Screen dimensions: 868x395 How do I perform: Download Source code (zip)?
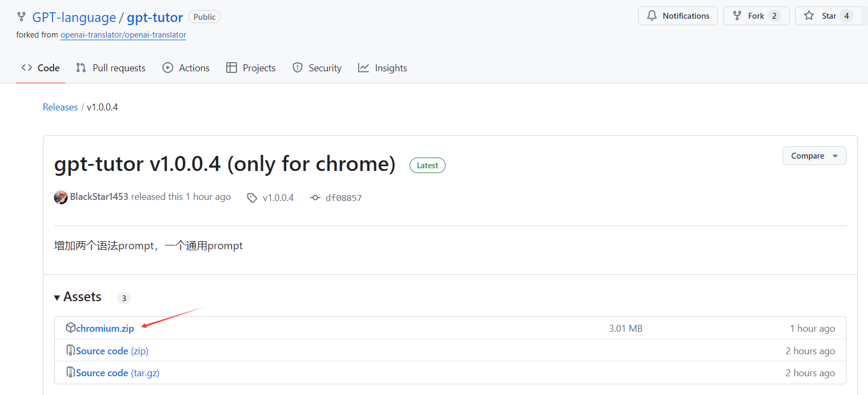point(112,351)
